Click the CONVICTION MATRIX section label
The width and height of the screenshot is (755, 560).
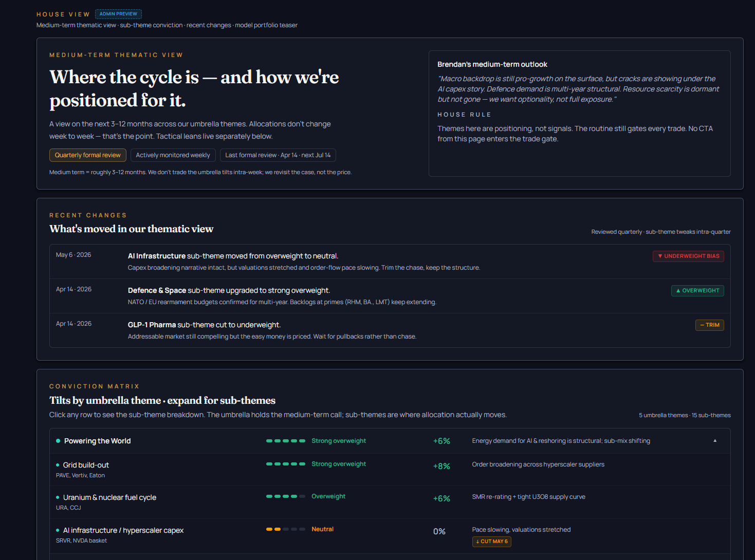(94, 386)
